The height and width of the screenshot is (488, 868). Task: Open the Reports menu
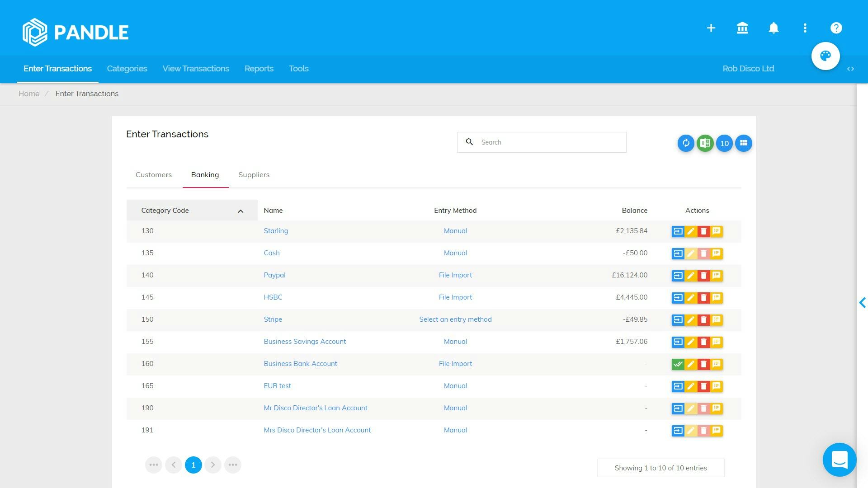259,69
